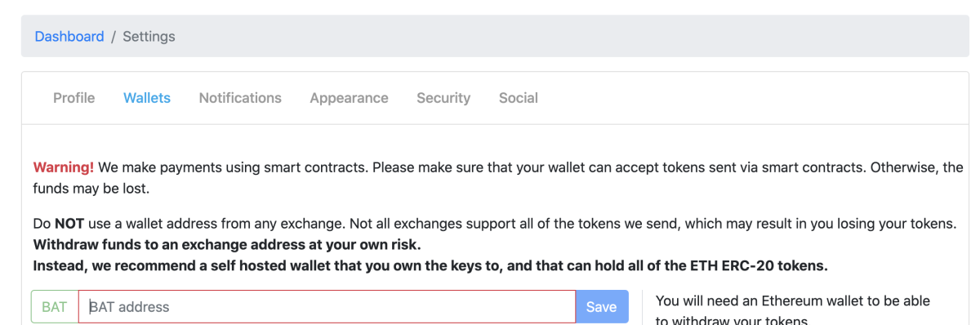Image resolution: width=980 pixels, height=325 pixels.
Task: Click the 'funds may be lost' text
Action: (91, 188)
